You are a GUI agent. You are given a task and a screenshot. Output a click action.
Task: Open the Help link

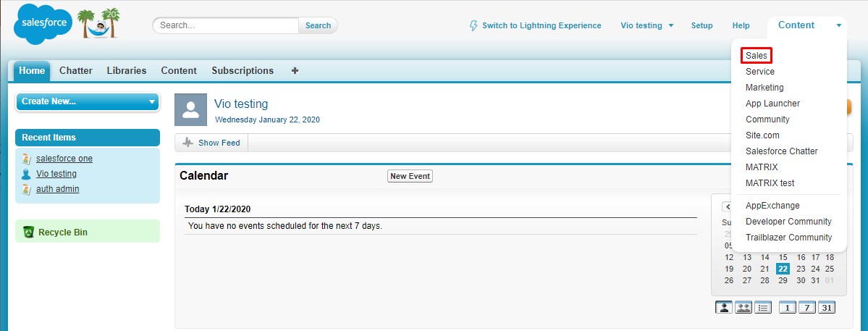click(741, 25)
